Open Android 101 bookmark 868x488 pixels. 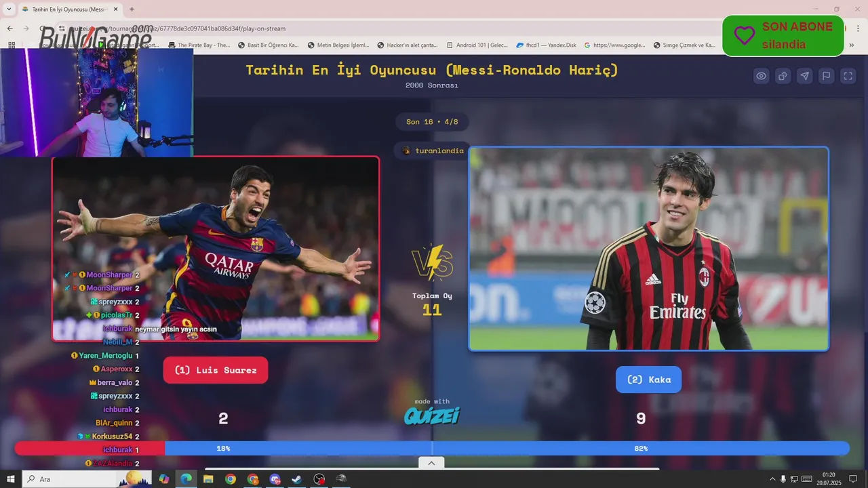click(x=477, y=45)
